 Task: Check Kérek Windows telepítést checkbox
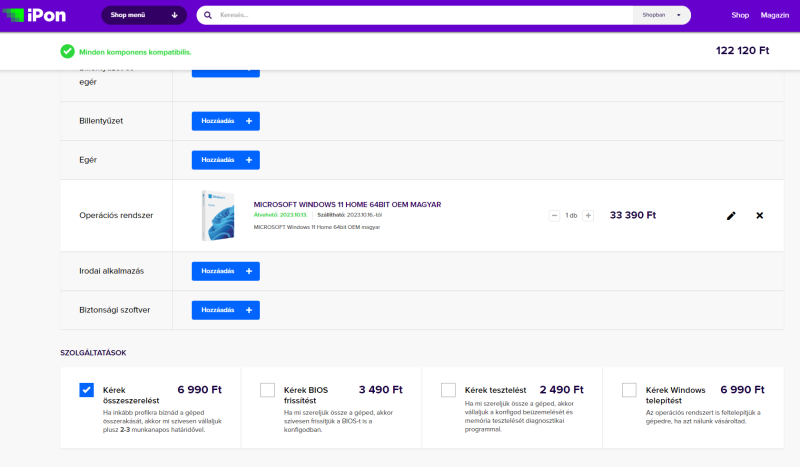(629, 390)
